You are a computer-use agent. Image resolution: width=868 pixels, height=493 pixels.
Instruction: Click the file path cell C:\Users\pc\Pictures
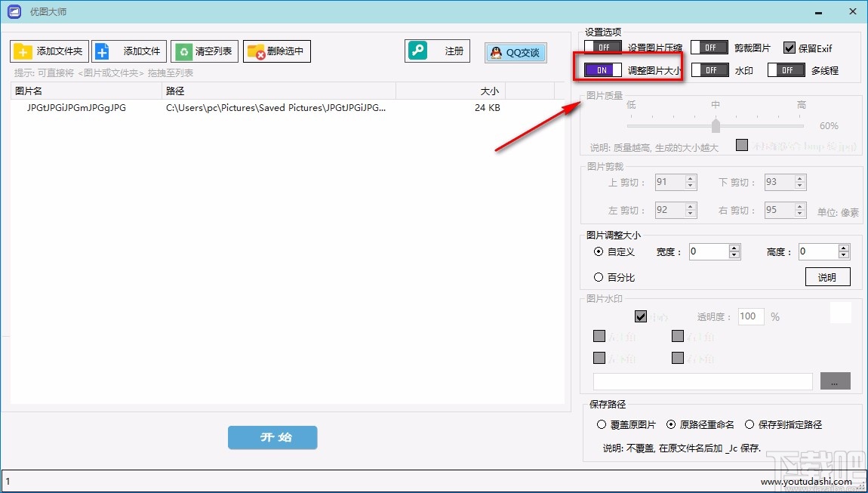[x=275, y=108]
